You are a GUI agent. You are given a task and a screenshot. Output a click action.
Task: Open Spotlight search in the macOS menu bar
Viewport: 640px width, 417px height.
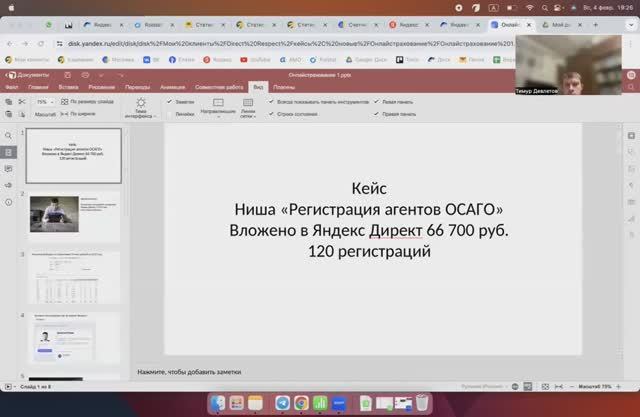click(544, 8)
